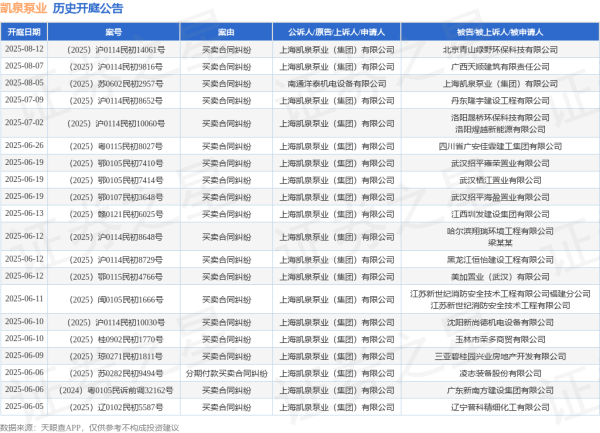Viewport: 600px width, 433px height.
Task: Select case number 闽0105民初1666号
Action: (130, 300)
